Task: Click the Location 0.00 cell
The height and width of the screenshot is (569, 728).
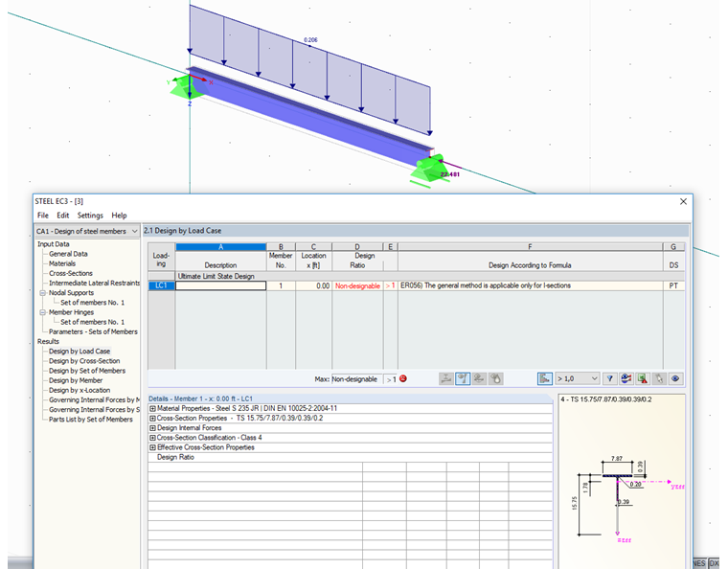Action: (314, 285)
